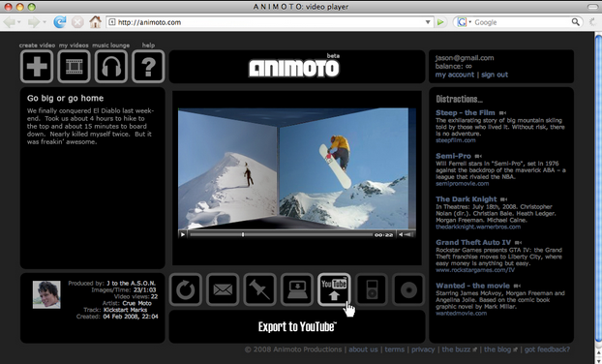The image size is (602, 364).
Task: Open the privacy footer link
Action: coord(423,349)
